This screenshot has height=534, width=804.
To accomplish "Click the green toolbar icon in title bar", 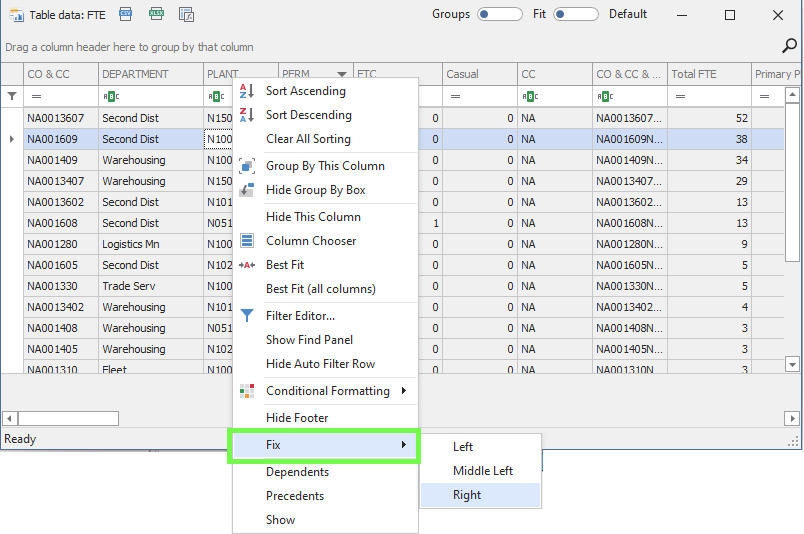I will [156, 14].
